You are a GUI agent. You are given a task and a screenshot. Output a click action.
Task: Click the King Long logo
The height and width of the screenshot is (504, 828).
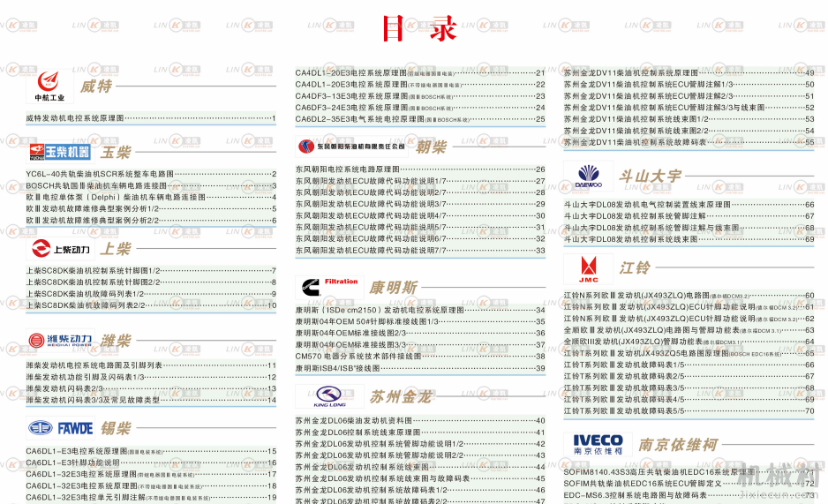(x=329, y=396)
